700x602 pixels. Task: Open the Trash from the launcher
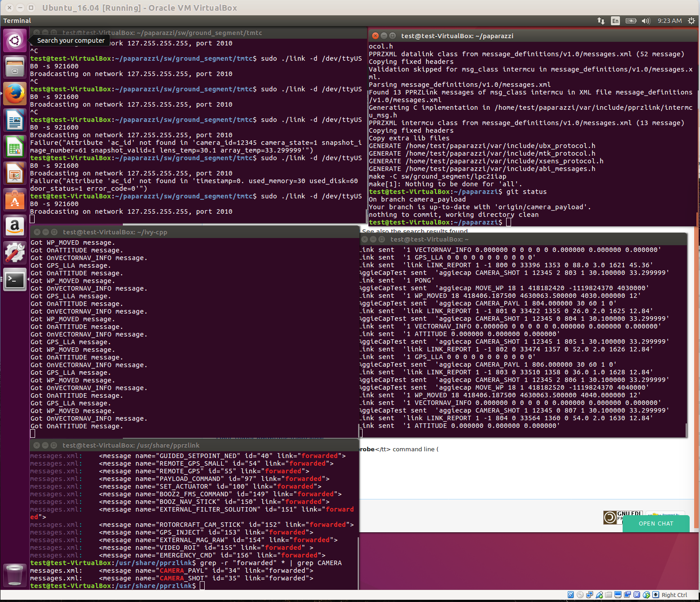pos(15,575)
